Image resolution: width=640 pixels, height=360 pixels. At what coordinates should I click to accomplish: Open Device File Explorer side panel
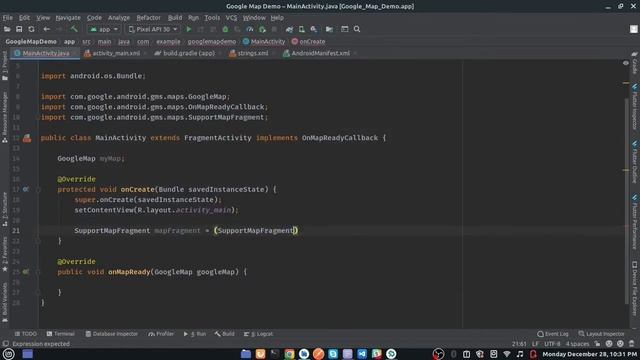635,289
